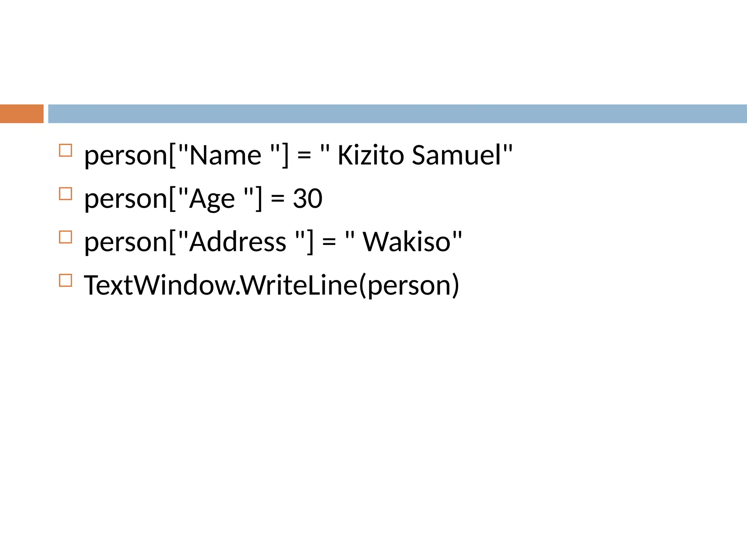Click the word "Wakiso"
Screen dimensions: 747x560
(407, 242)
